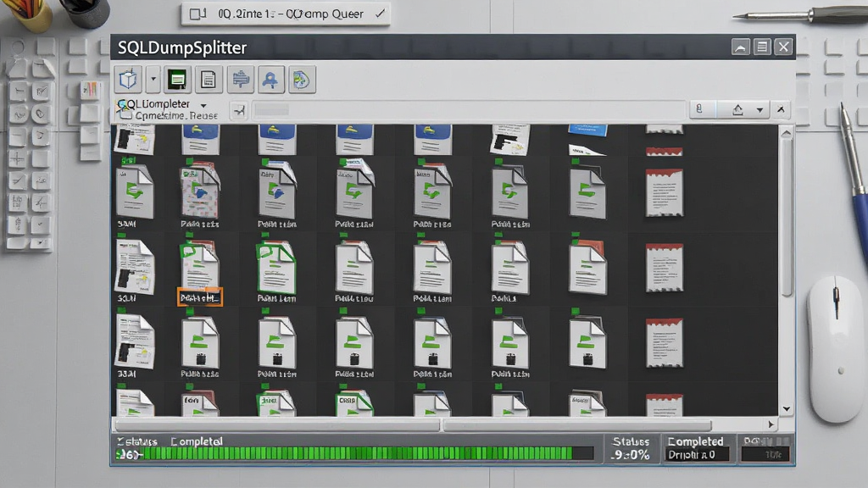Click the small X at the path bar end

[781, 109]
